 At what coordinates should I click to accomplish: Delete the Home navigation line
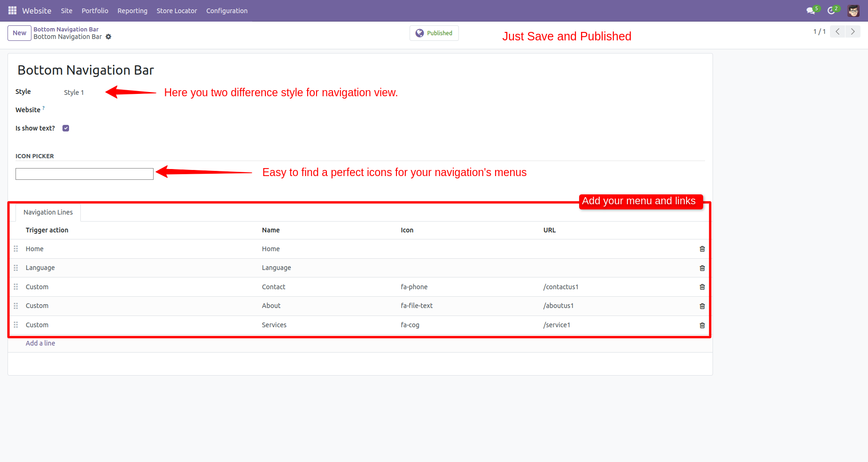click(x=702, y=249)
